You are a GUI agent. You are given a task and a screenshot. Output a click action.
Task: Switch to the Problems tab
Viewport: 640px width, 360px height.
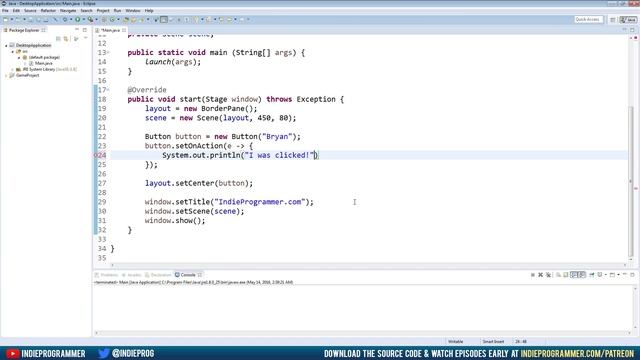point(106,275)
